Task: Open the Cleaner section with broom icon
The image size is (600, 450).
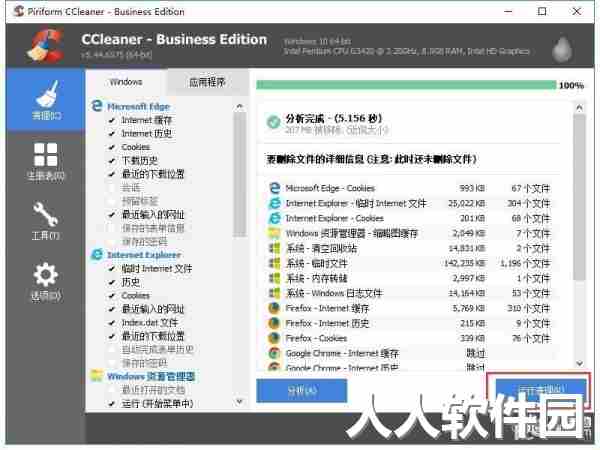Action: (46, 100)
